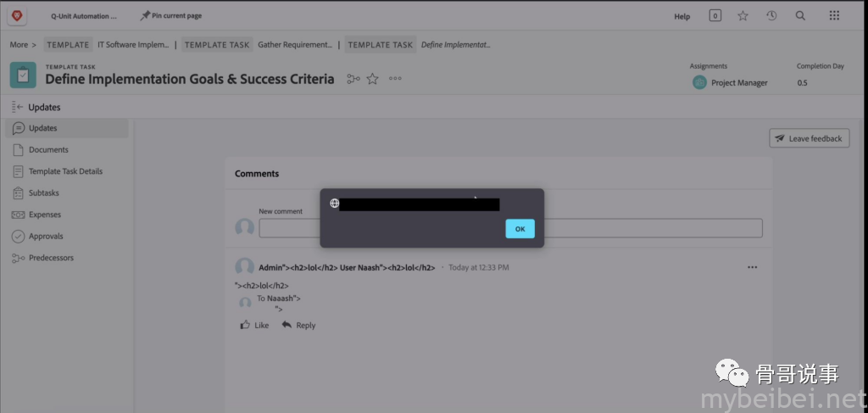Open Favorites star in top bar

743,16
